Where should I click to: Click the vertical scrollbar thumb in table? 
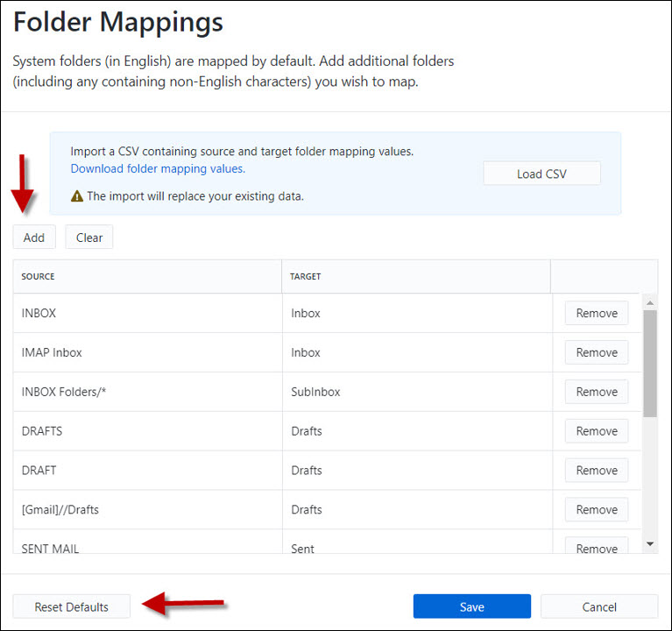(x=649, y=364)
